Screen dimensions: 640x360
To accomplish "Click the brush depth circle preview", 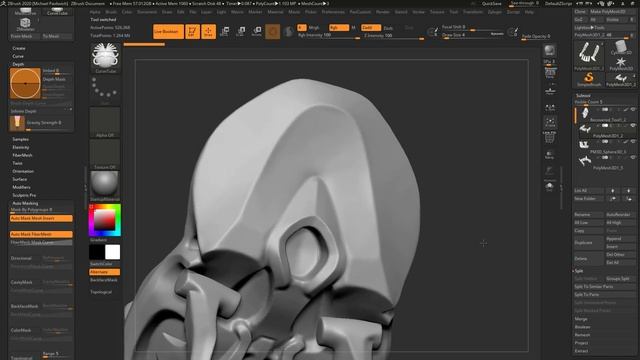I will point(25,84).
